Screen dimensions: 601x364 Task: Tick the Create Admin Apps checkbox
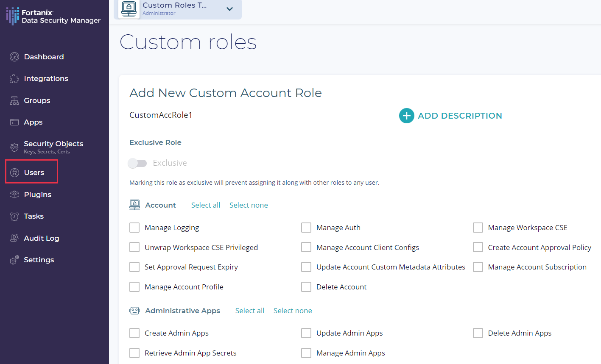(x=134, y=333)
